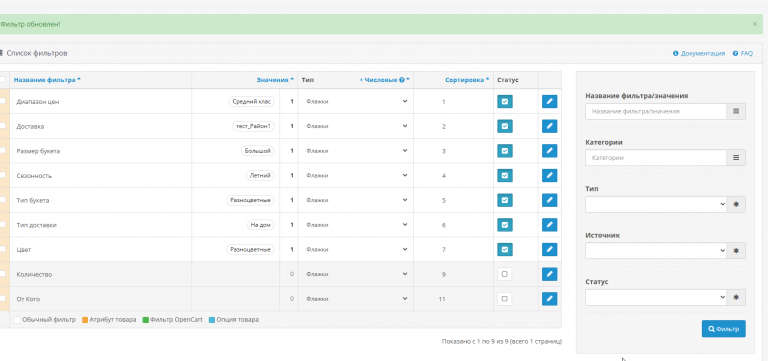Dismiss the Фильтр обновлен alert with X
The width and height of the screenshot is (768, 361).
point(754,24)
